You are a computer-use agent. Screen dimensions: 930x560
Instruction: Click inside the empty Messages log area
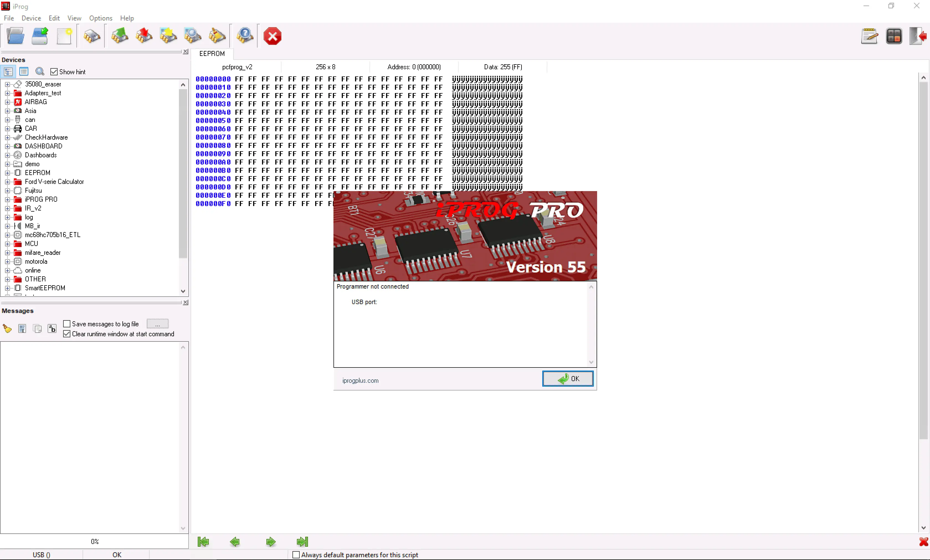point(90,438)
